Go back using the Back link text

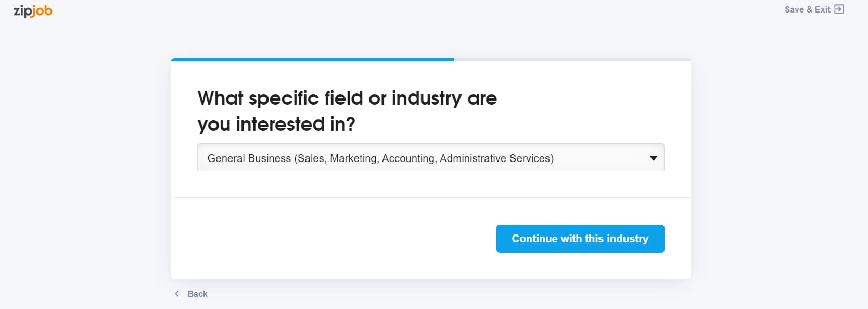point(197,294)
